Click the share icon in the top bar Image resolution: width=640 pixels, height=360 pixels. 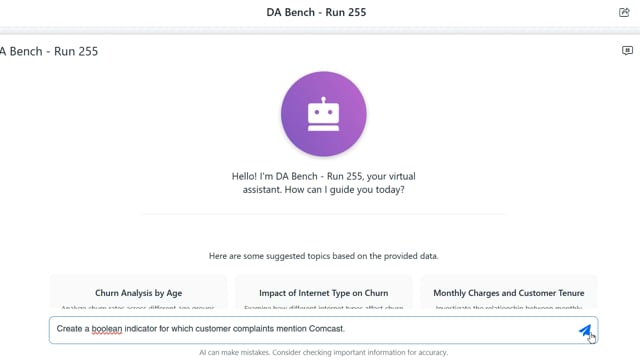(x=624, y=12)
